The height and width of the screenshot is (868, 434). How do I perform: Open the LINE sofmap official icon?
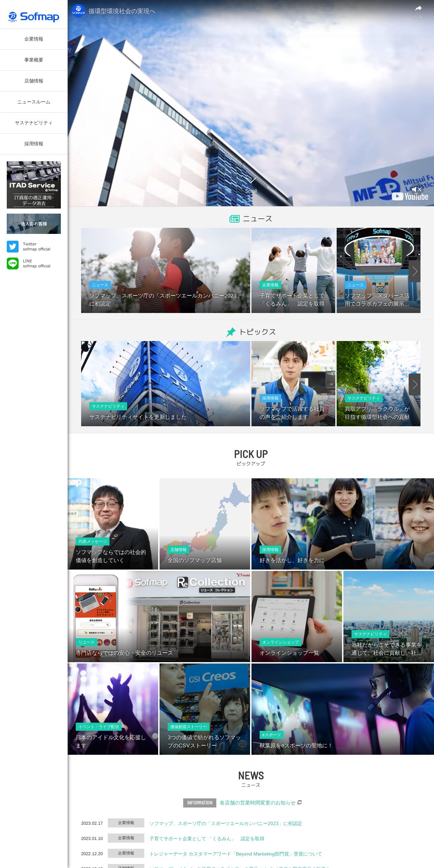(13, 263)
